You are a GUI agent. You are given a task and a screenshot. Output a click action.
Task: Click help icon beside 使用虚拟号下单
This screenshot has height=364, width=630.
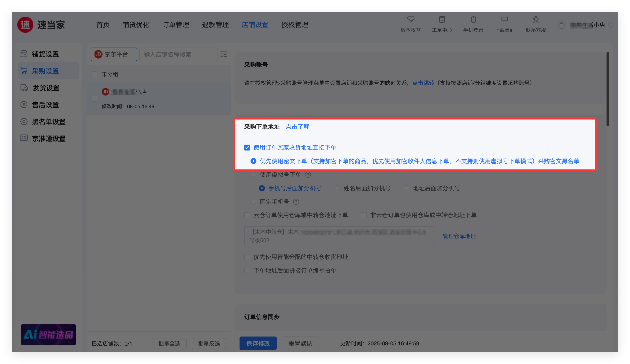pos(308,175)
